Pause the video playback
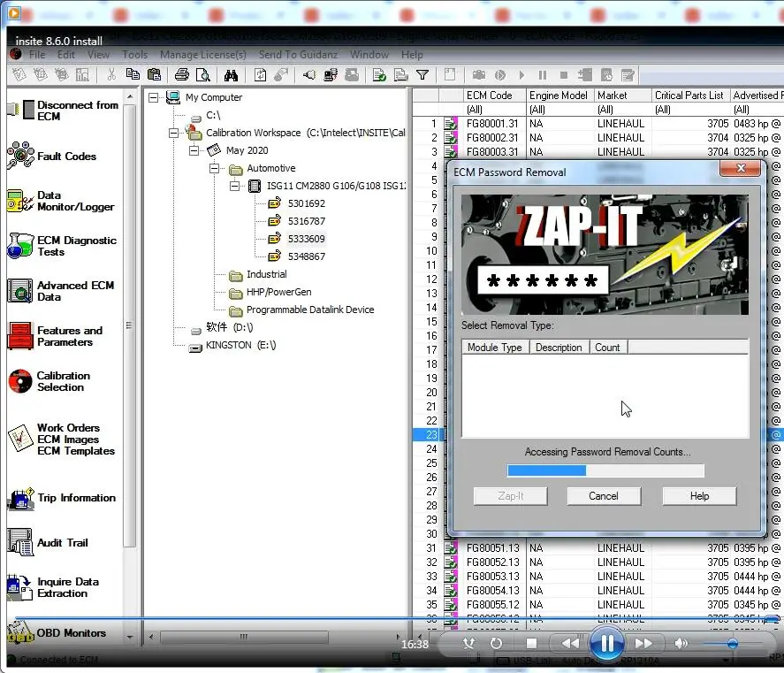This screenshot has height=673, width=784. click(x=606, y=643)
